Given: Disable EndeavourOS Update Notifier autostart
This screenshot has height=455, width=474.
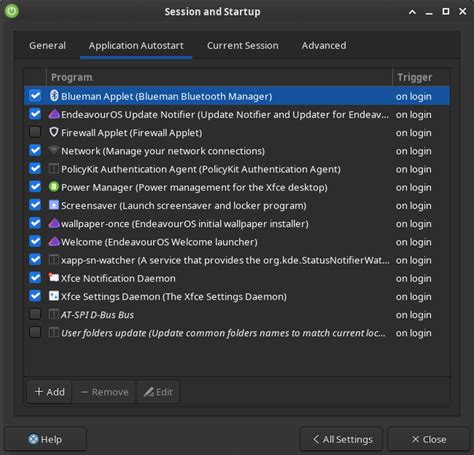Looking at the screenshot, I should tap(35, 114).
